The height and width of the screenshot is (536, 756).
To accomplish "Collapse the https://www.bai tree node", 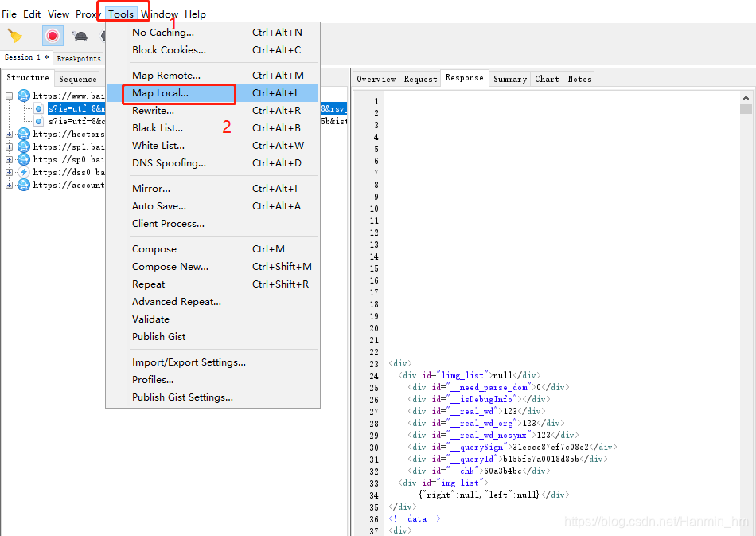I will pyautogui.click(x=10, y=96).
